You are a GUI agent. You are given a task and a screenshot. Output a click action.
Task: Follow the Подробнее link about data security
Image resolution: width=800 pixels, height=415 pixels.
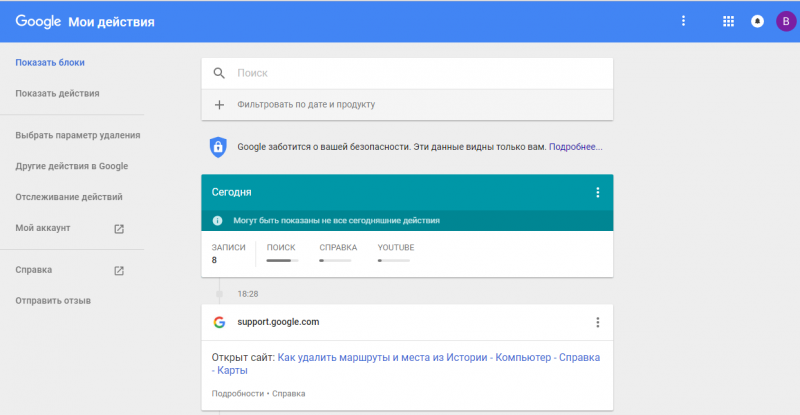(x=575, y=147)
